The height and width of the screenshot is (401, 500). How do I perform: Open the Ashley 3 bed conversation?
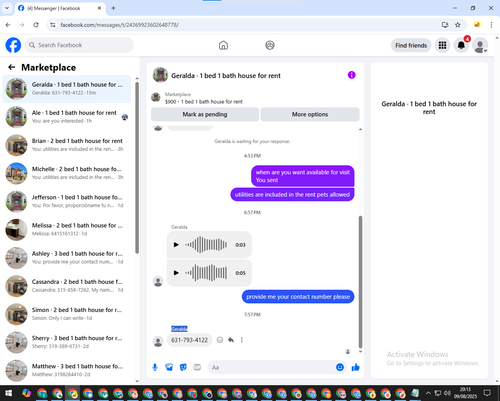[x=67, y=258]
